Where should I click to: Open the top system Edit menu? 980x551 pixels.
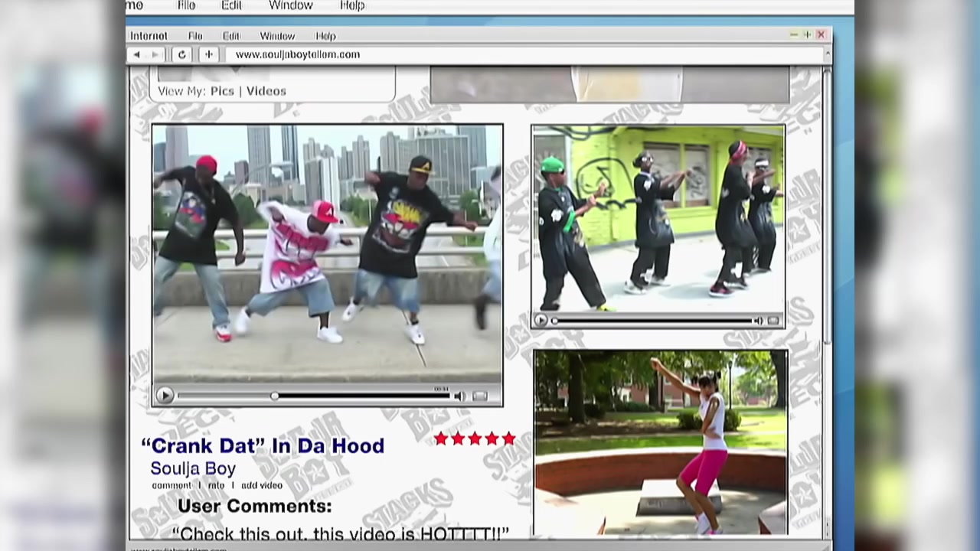[231, 5]
